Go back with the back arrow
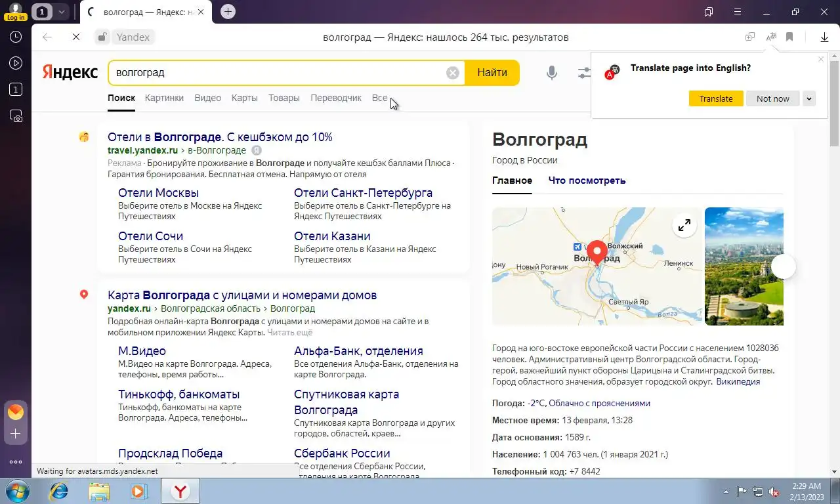840x504 pixels. coord(47,37)
